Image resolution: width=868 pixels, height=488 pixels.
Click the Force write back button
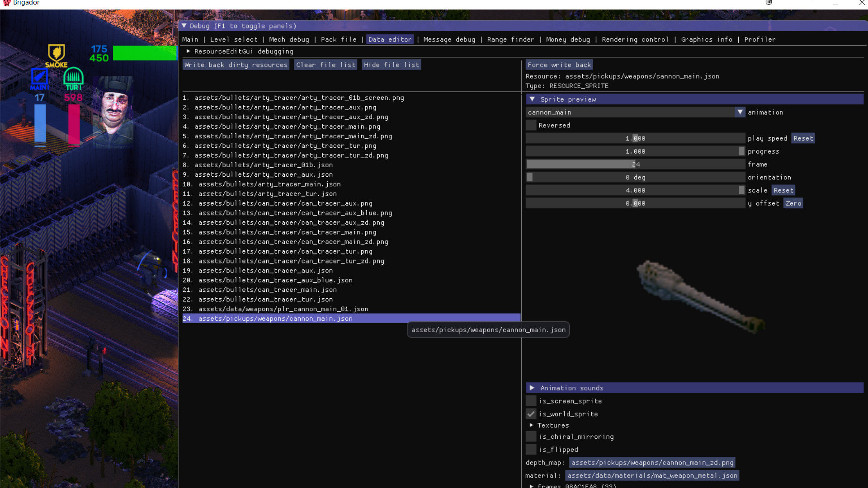[559, 65]
